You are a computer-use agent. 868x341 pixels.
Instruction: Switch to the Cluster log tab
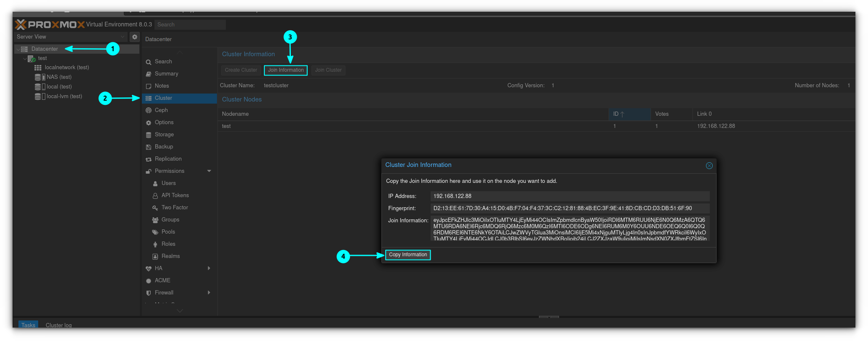[x=59, y=325]
